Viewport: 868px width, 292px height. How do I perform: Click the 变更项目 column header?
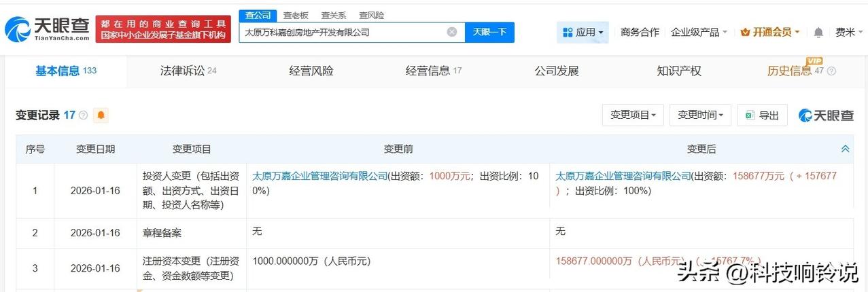(192, 149)
